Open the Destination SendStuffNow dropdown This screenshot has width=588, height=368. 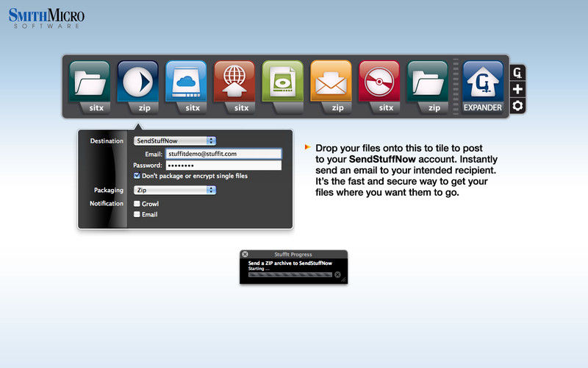pyautogui.click(x=175, y=141)
